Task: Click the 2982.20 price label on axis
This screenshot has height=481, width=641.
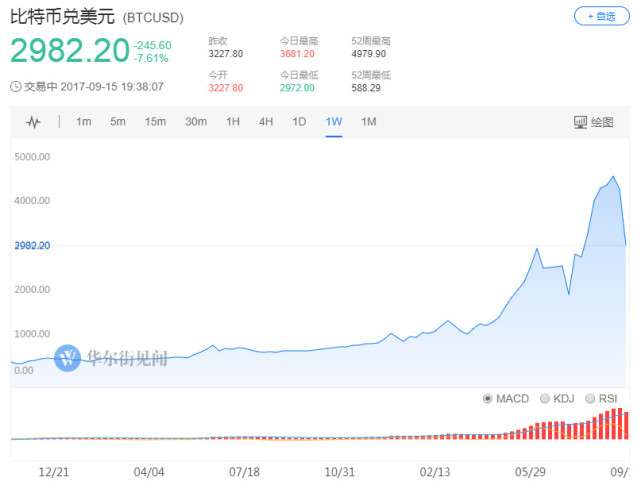Action: 32,245
